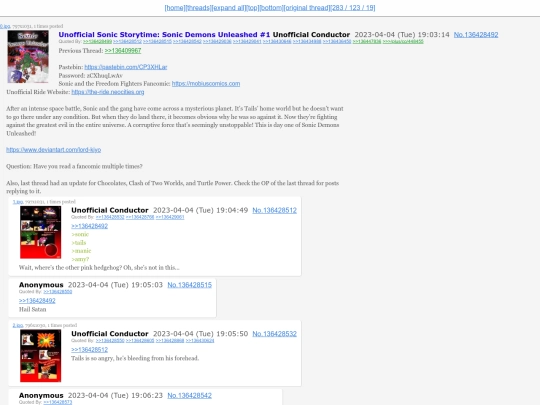Click thread title Unofficial Sonic Storytime

164,35
